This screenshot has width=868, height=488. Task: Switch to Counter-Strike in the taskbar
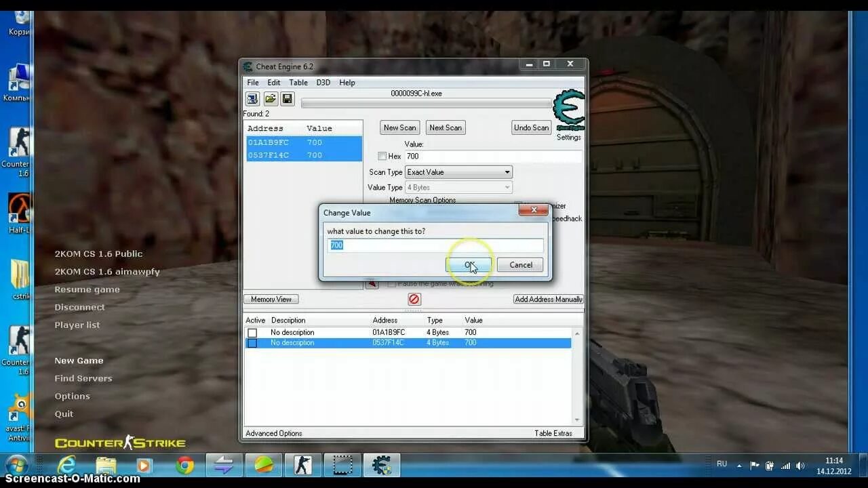coord(303,465)
